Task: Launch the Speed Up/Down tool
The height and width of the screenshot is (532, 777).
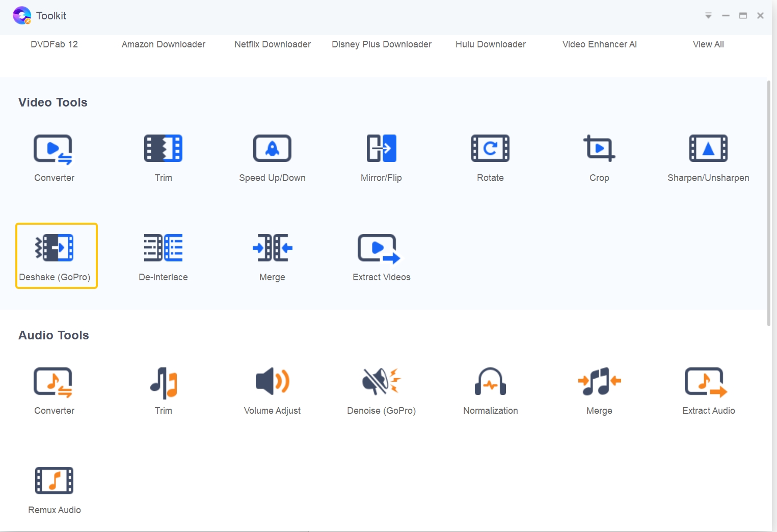Action: (272, 157)
